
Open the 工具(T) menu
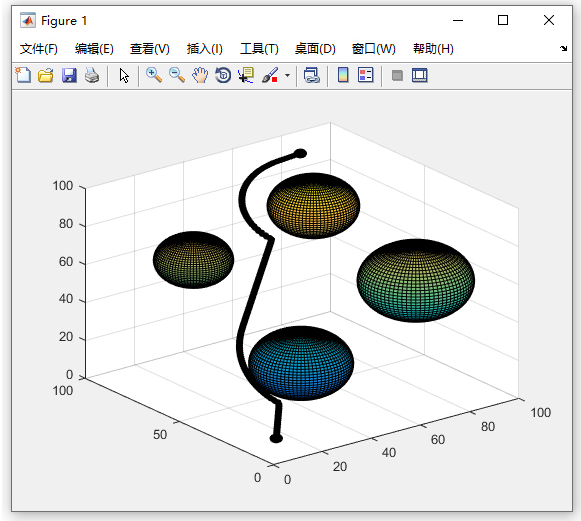tap(259, 49)
